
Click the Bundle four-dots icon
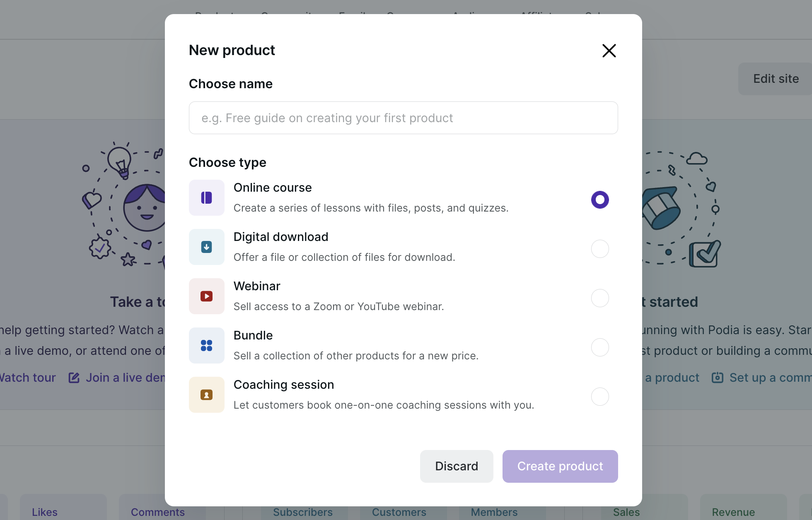206,346
